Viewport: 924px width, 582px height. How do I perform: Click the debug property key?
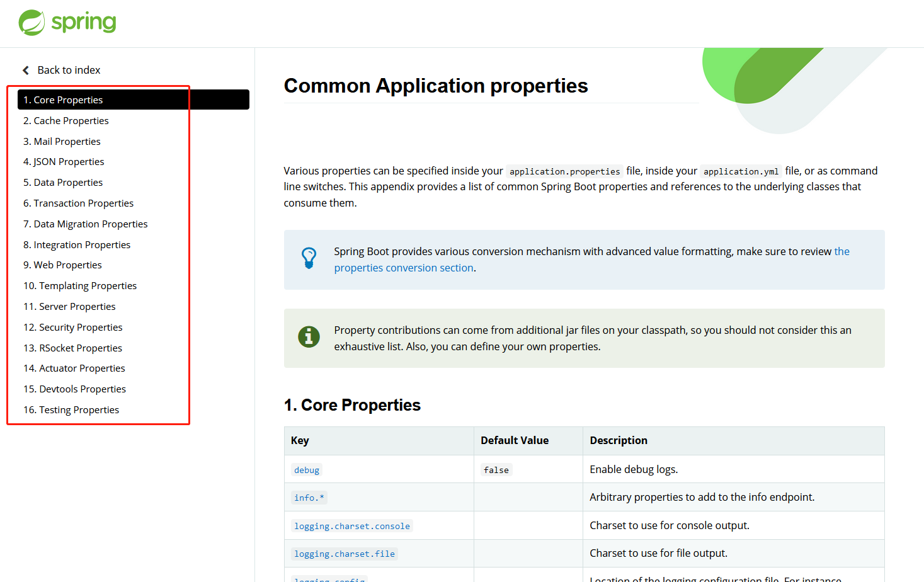coord(307,470)
